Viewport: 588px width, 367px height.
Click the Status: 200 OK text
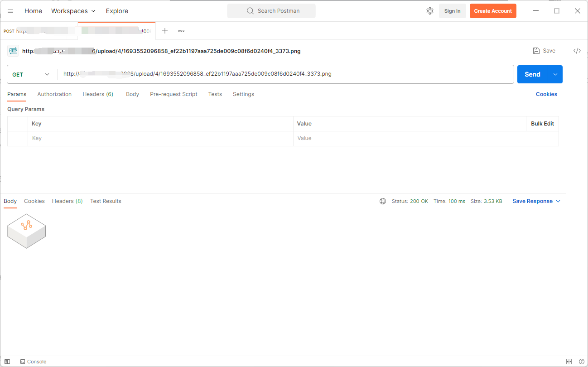410,201
